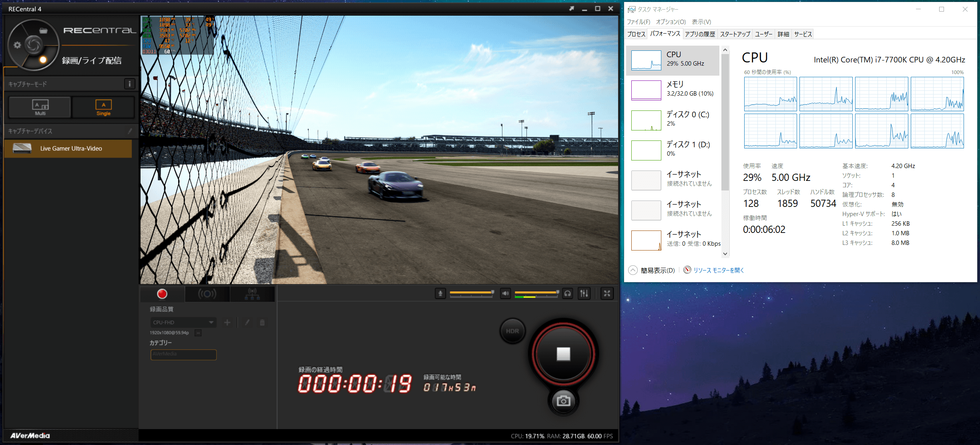Switch to the Startup tab

pyautogui.click(x=735, y=34)
